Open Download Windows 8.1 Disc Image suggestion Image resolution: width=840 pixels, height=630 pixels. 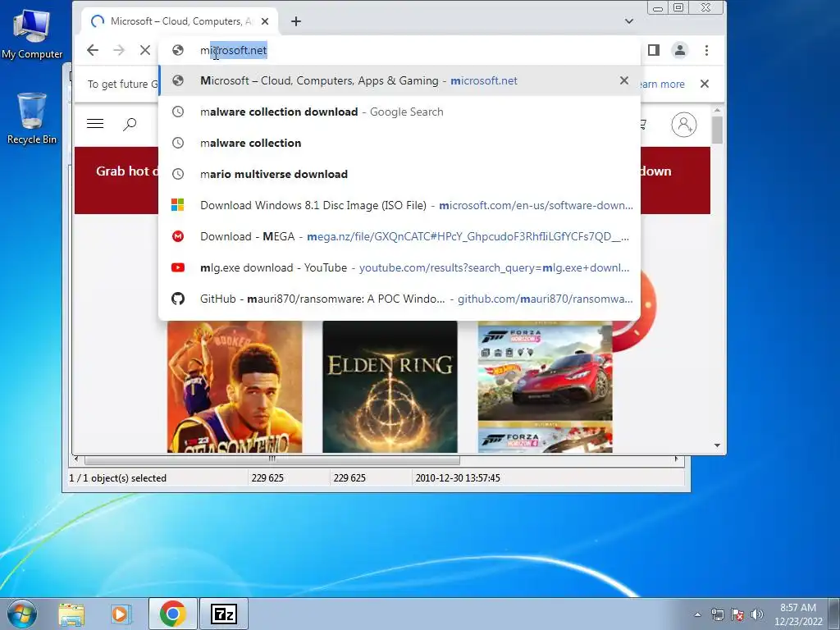(x=399, y=205)
